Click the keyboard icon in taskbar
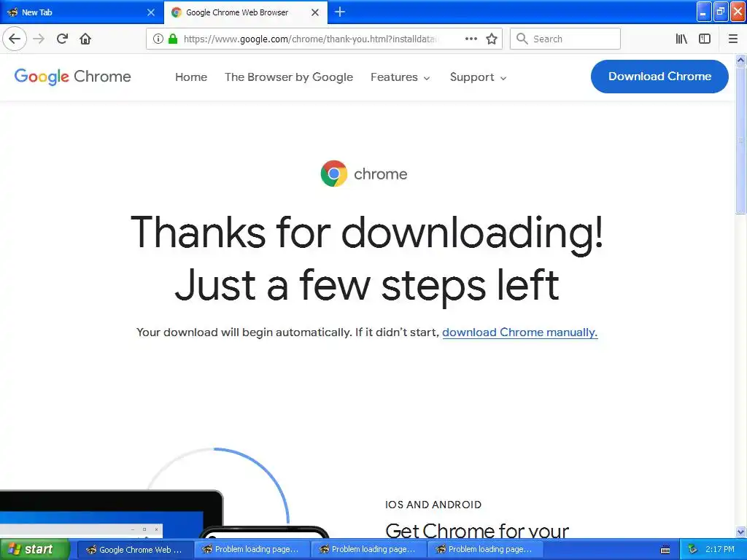 tap(665, 550)
